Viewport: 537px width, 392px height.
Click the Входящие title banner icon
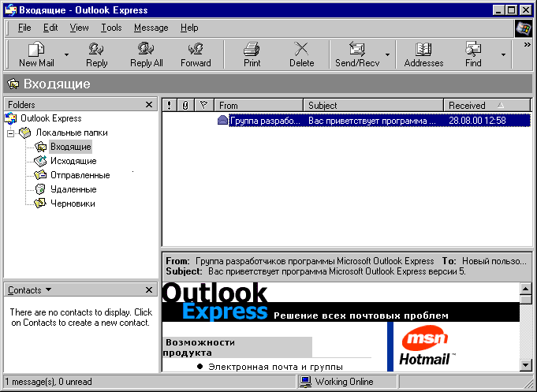tap(13, 84)
